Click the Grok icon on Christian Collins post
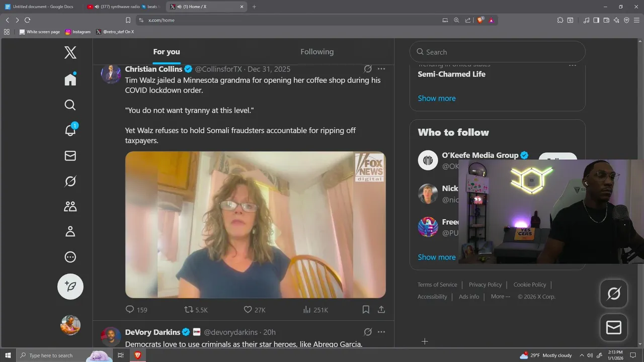 (368, 69)
